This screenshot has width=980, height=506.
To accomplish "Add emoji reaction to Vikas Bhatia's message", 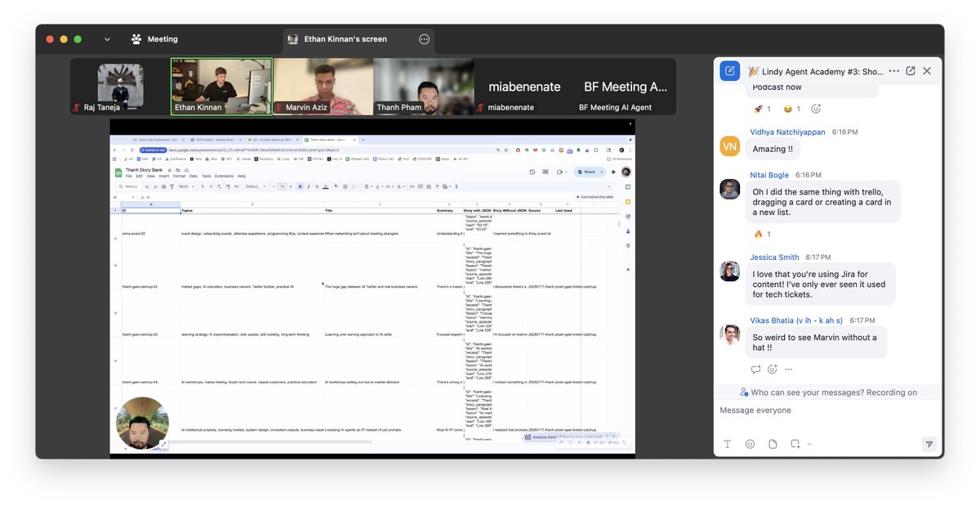I will 773,369.
